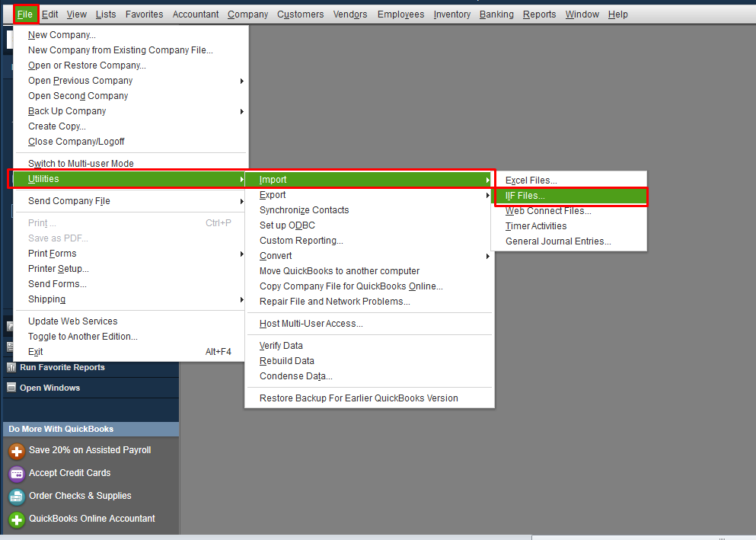
Task: Open the File menu
Action: pyautogui.click(x=25, y=14)
